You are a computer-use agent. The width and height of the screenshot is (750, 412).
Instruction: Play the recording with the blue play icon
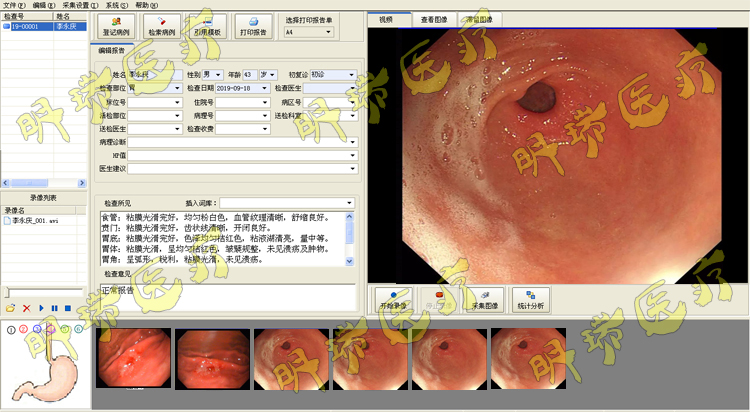41,308
